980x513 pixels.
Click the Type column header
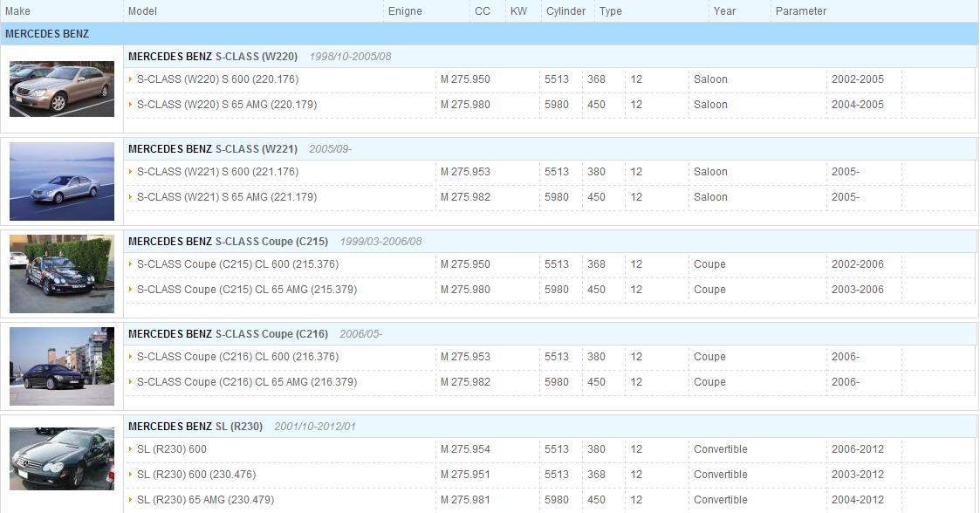tap(611, 11)
